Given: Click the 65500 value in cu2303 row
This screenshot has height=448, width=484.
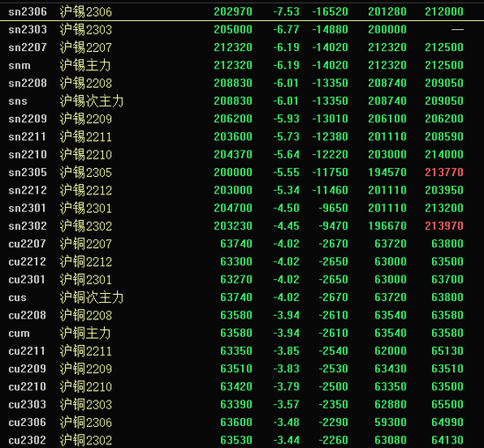Looking at the screenshot, I should coord(447,405).
